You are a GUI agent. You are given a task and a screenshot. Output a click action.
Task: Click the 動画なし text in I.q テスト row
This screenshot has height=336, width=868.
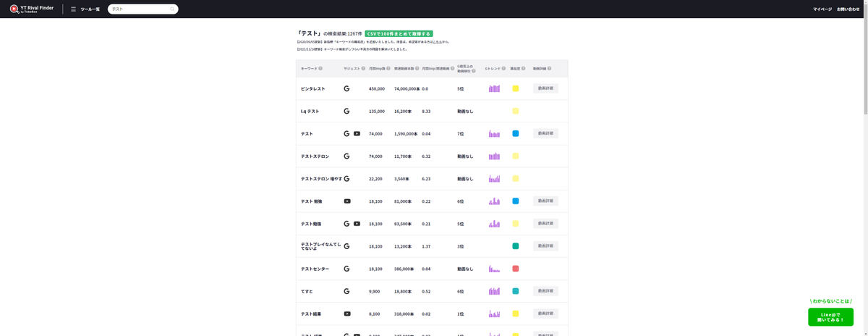pyautogui.click(x=465, y=112)
